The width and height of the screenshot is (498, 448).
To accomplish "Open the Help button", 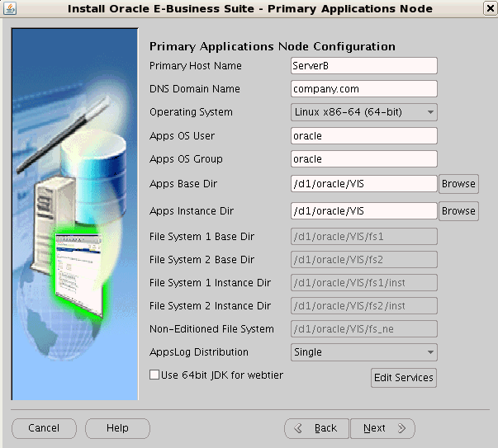I will click(x=117, y=428).
